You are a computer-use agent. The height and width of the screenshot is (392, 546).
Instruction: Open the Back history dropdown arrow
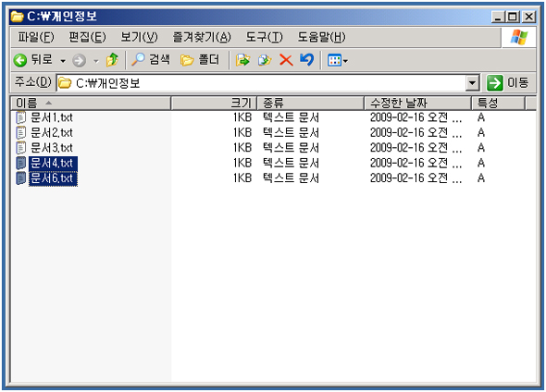[x=63, y=61]
